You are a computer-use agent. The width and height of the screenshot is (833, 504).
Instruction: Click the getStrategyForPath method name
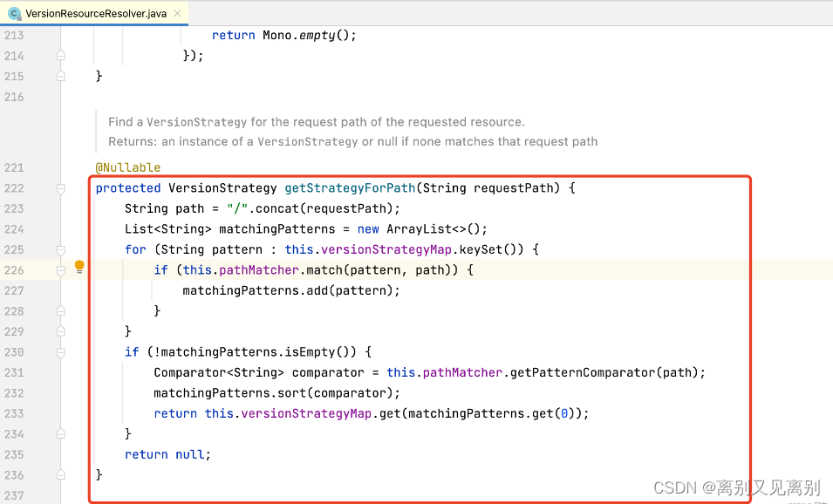[x=350, y=188]
